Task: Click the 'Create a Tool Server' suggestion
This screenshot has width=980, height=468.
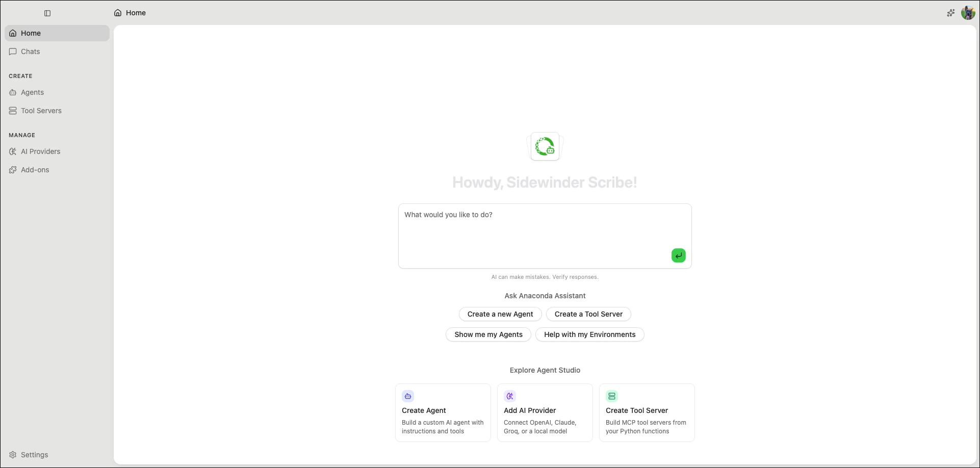Action: 588,314
